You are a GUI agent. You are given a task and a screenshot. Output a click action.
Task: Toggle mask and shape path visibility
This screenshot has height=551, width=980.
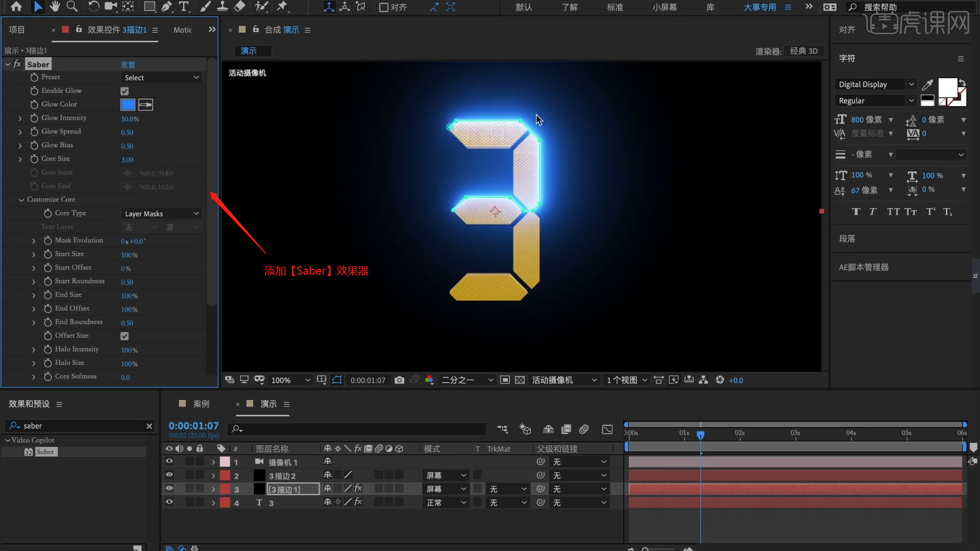(337, 380)
